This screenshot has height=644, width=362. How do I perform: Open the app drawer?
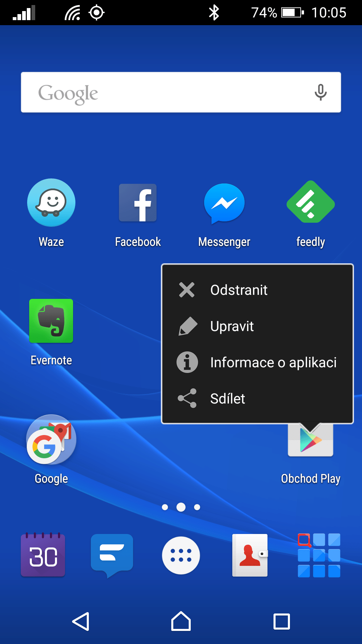click(x=181, y=555)
